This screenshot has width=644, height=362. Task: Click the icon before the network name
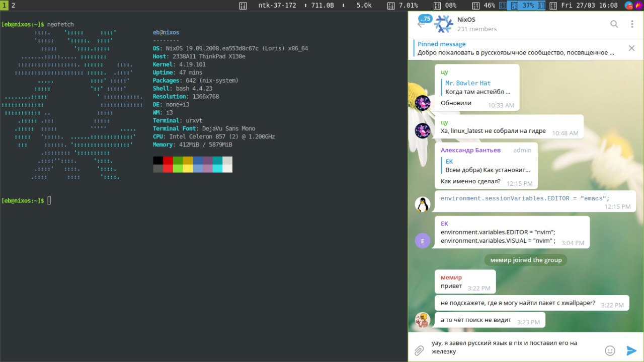[x=243, y=6]
